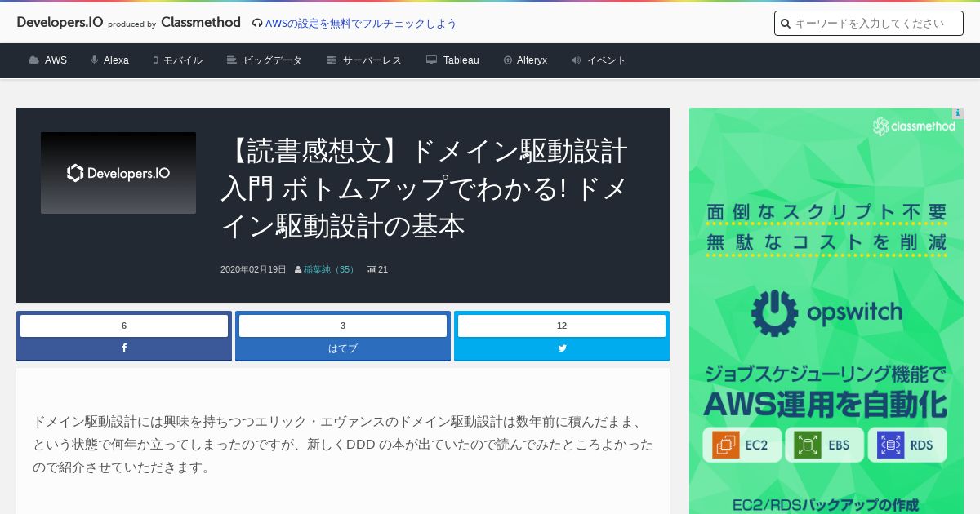Click the cloud icon next to AWS
The height and width of the screenshot is (514, 980).
point(33,60)
